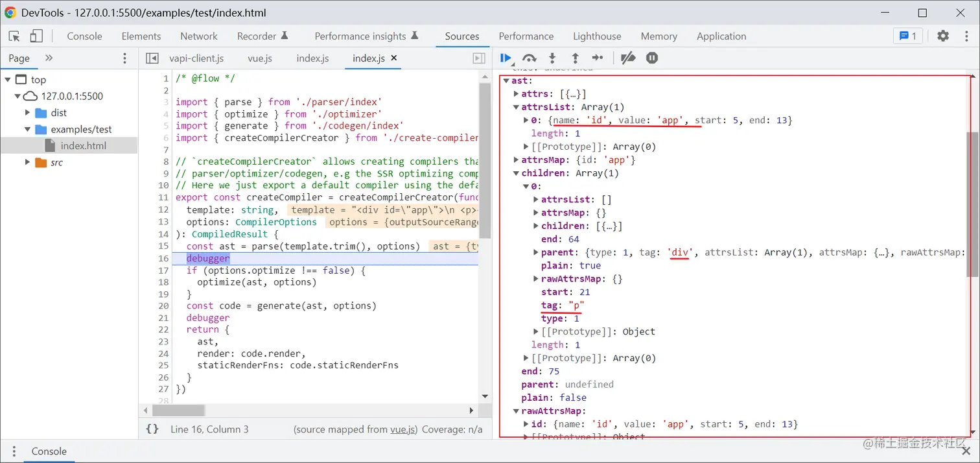Collapse the examples/test folder
The height and width of the screenshot is (463, 980).
(x=28, y=129)
